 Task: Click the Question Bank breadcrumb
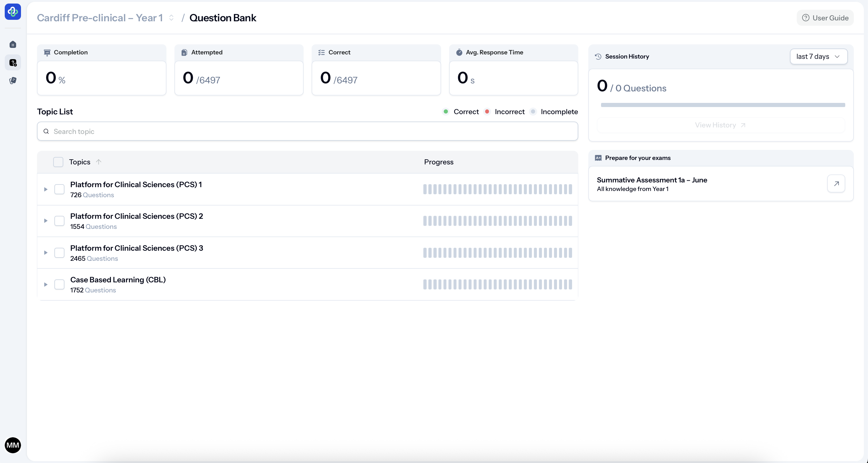tap(222, 18)
